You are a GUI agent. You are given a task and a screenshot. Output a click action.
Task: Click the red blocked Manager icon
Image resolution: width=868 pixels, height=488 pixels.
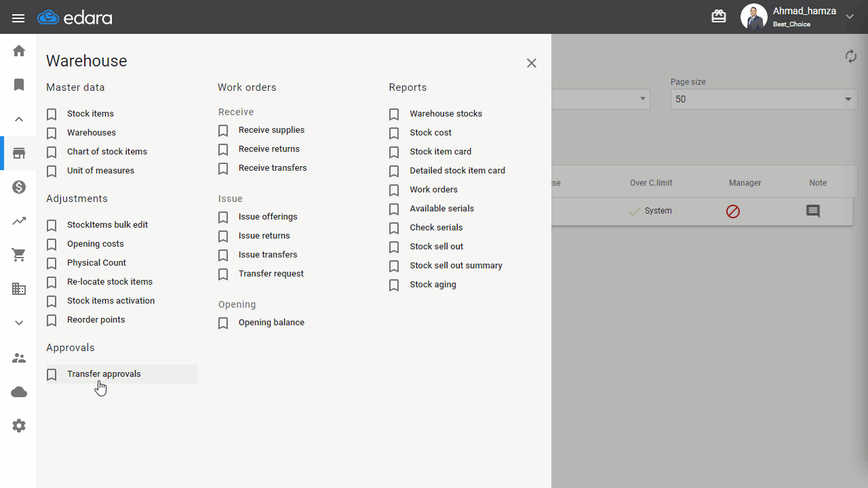tap(732, 211)
